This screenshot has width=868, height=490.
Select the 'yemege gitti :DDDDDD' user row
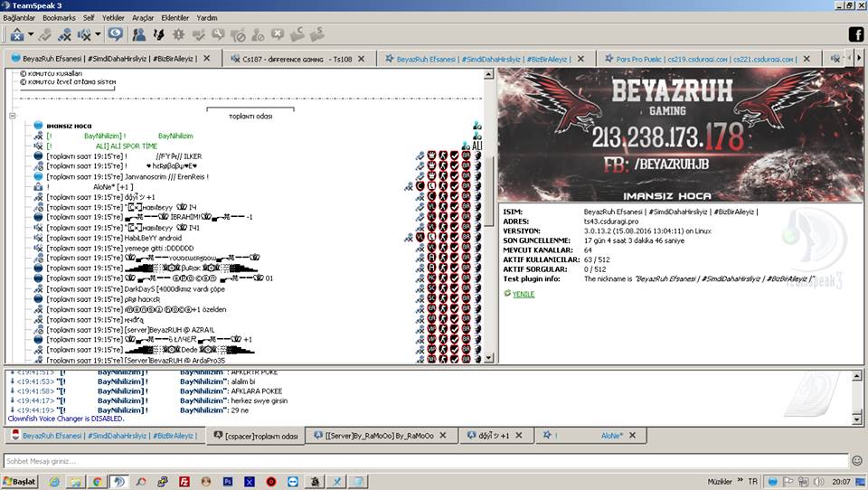click(258, 248)
